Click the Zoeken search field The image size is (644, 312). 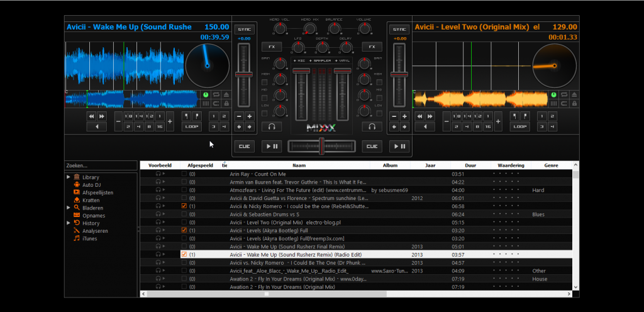coord(101,165)
